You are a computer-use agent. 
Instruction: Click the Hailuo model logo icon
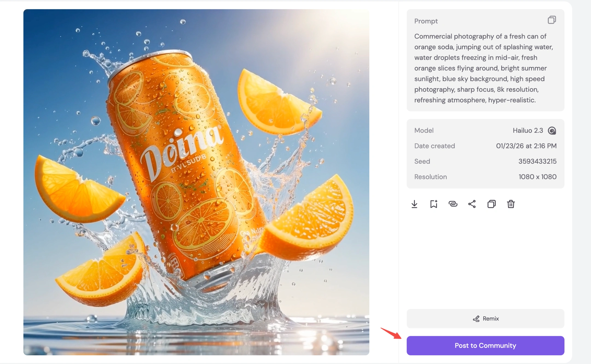[x=552, y=131]
